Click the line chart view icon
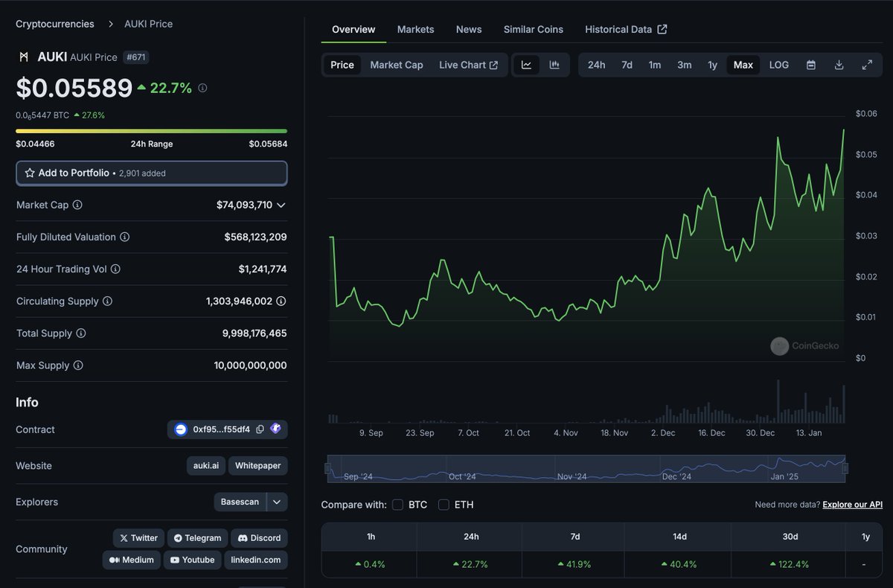 click(x=526, y=65)
